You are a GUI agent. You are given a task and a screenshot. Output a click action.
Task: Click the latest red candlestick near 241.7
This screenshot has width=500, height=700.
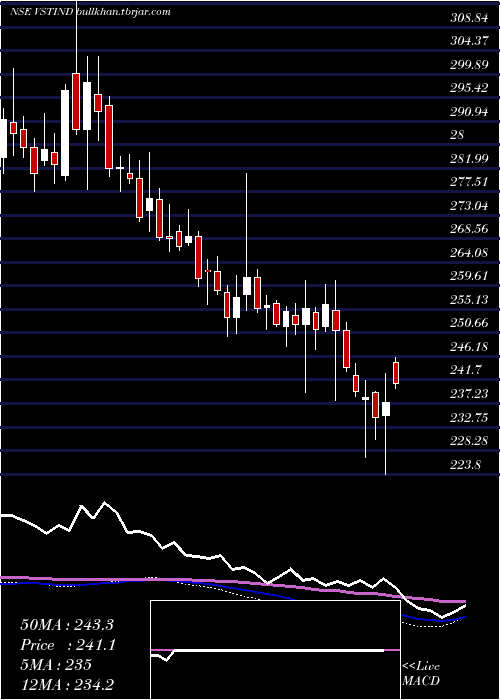pyautogui.click(x=396, y=373)
